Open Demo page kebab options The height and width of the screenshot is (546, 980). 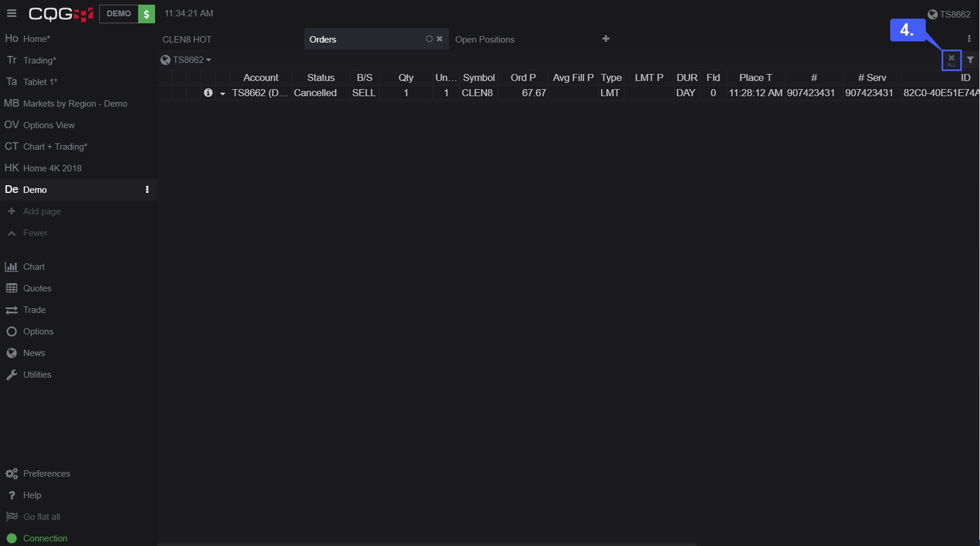(x=147, y=189)
